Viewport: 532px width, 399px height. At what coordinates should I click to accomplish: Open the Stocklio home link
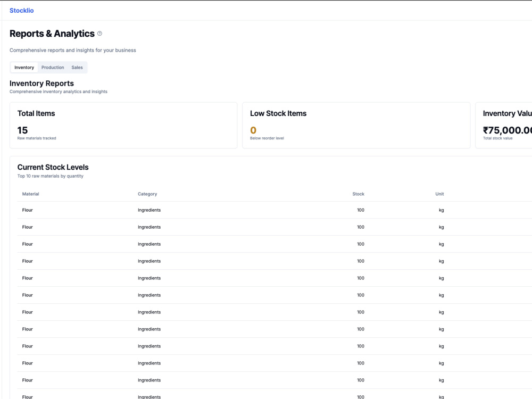coord(21,11)
